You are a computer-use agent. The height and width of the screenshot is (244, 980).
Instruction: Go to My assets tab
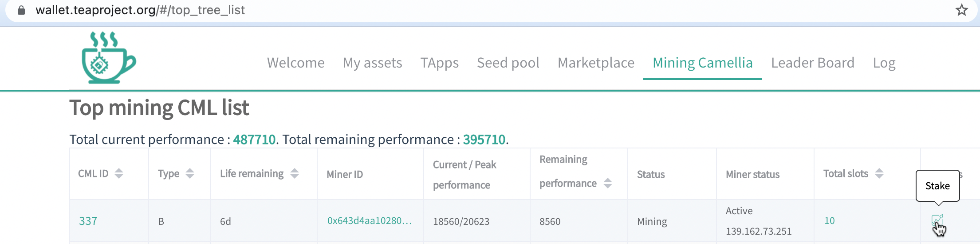pyautogui.click(x=373, y=63)
